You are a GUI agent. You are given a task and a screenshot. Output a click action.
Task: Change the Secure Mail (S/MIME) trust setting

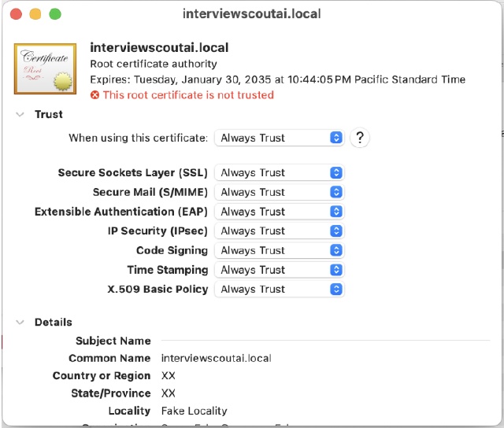pyautogui.click(x=279, y=192)
